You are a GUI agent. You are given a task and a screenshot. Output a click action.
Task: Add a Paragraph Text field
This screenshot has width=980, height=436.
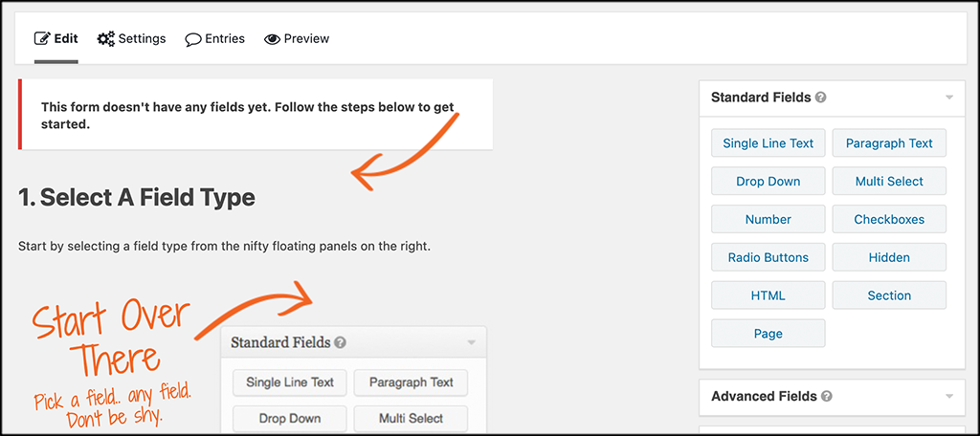point(889,143)
